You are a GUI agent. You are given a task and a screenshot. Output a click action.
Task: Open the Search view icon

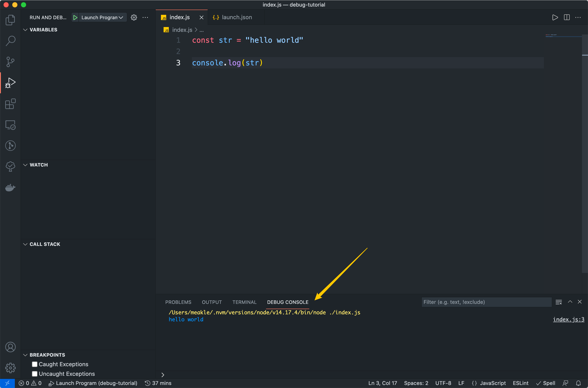point(10,41)
